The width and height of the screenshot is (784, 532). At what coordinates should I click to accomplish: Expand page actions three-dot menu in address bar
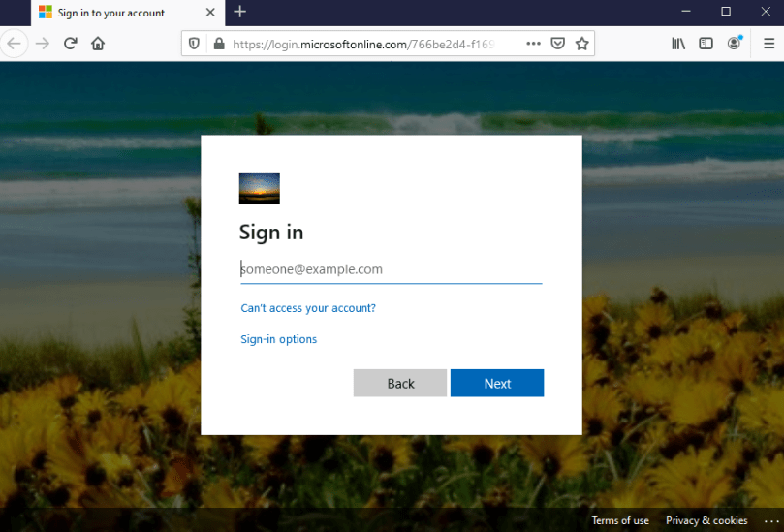point(534,44)
